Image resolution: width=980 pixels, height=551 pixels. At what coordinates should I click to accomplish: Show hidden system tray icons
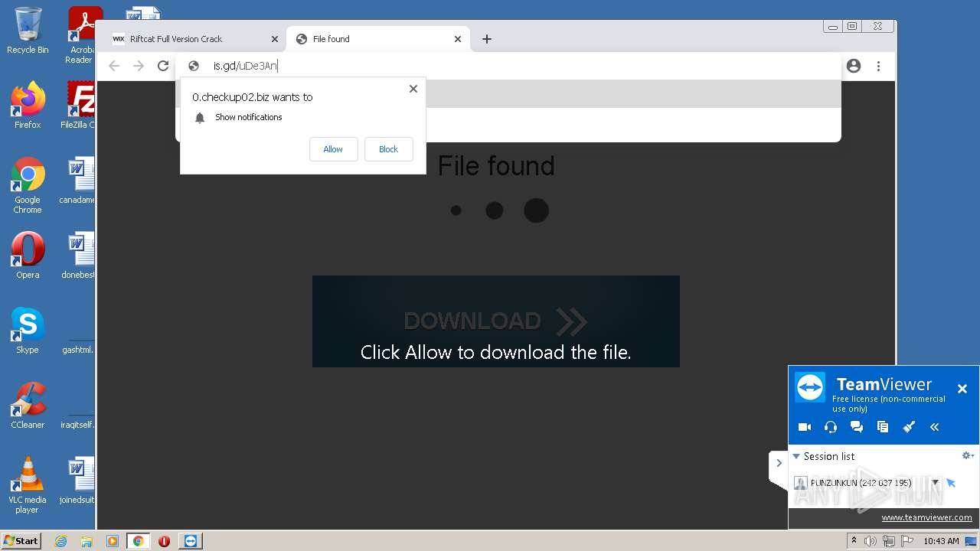click(x=854, y=541)
